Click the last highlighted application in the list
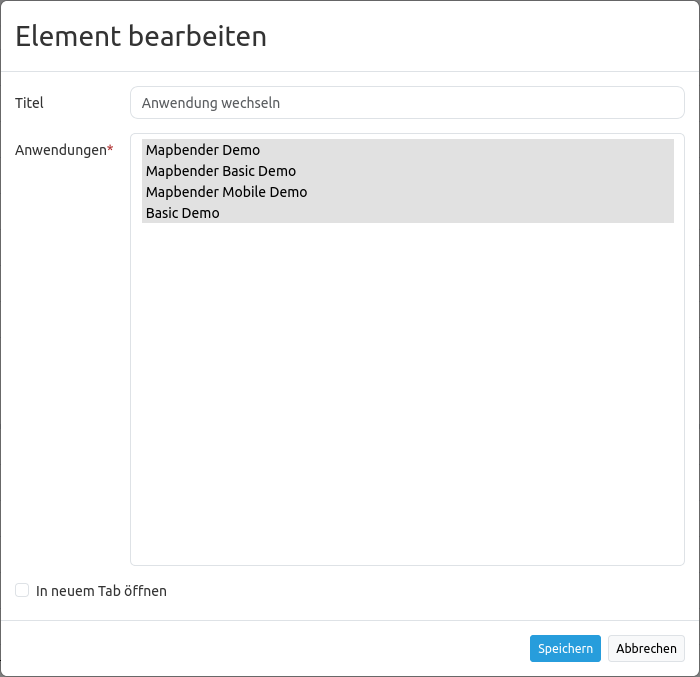 pyautogui.click(x=183, y=213)
